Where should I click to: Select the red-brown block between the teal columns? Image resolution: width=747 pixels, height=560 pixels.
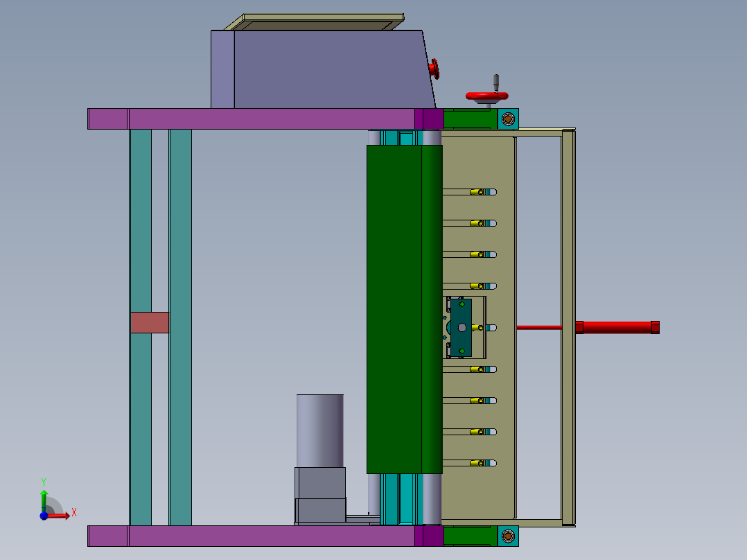click(150, 323)
